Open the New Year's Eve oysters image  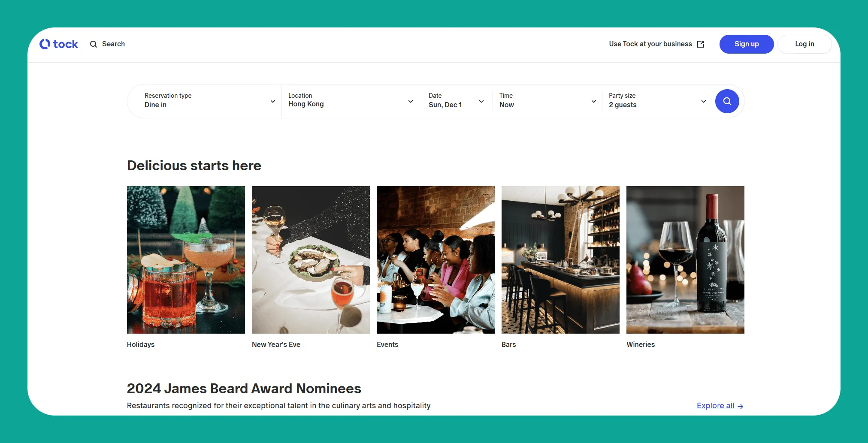pyautogui.click(x=311, y=260)
